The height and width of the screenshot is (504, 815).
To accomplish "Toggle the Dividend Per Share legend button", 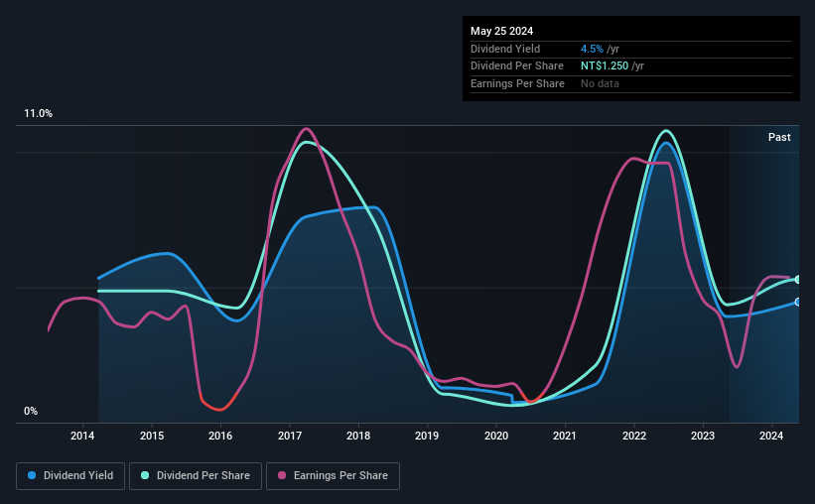I will tap(196, 476).
